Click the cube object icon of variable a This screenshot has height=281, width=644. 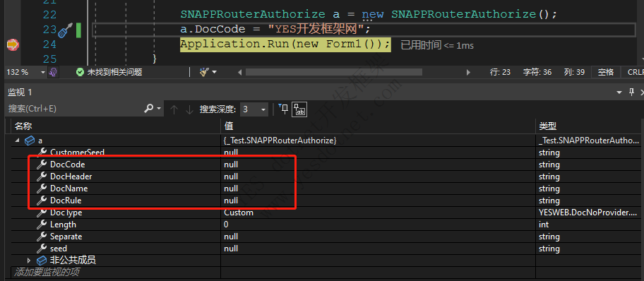tap(30, 140)
